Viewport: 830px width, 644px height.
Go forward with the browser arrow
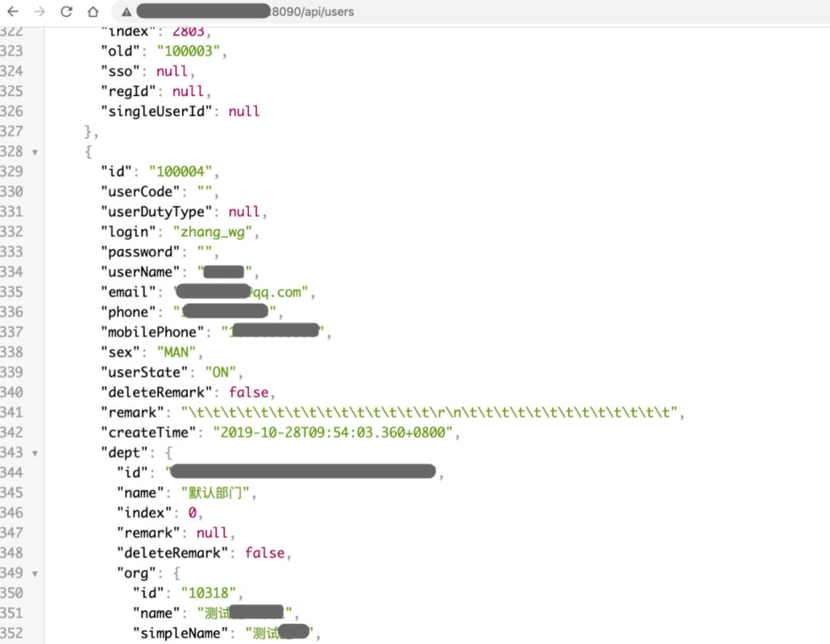40,11
